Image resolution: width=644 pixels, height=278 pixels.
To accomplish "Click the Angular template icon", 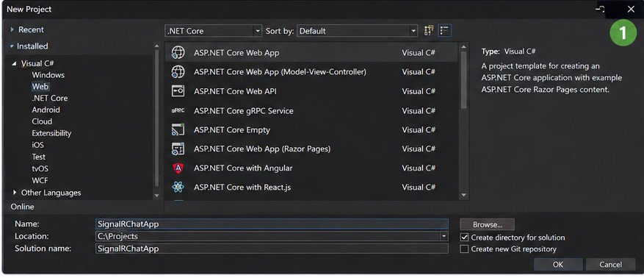I will [178, 168].
